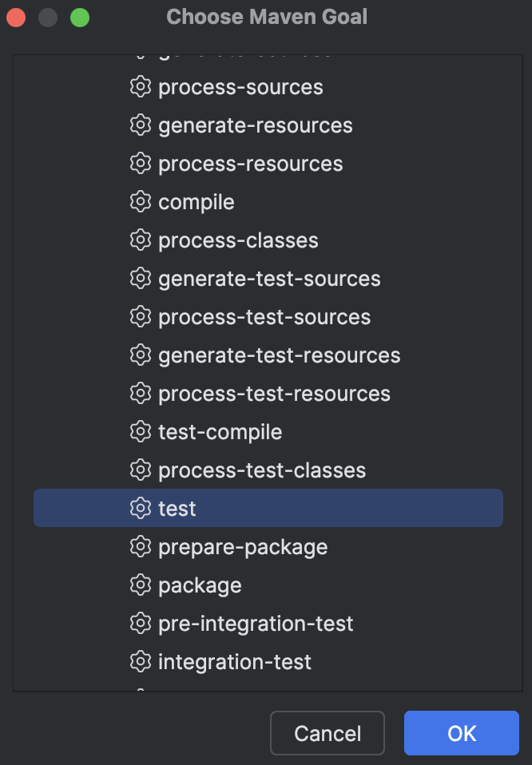Image resolution: width=532 pixels, height=765 pixels.
Task: Click the gear icon beside integration-test
Action: point(141,661)
